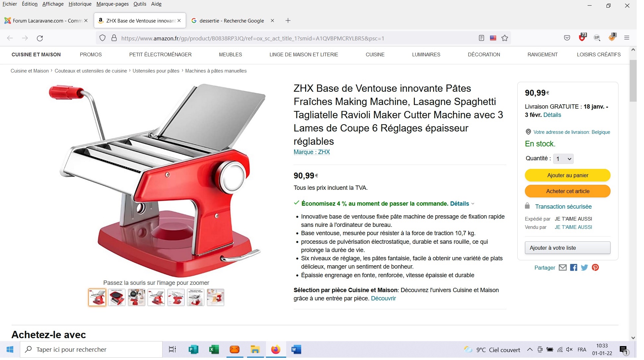The image size is (644, 360).
Task: Open the Pocket save icon
Action: (x=567, y=38)
